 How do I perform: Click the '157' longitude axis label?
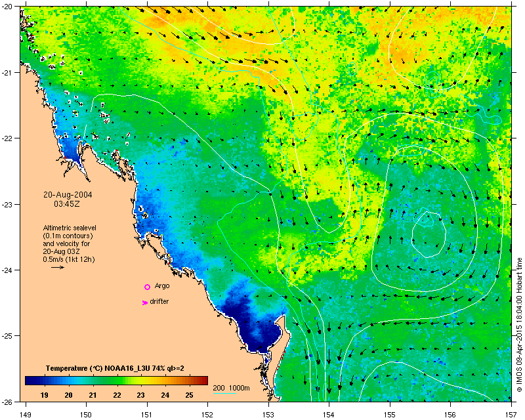coord(512,415)
